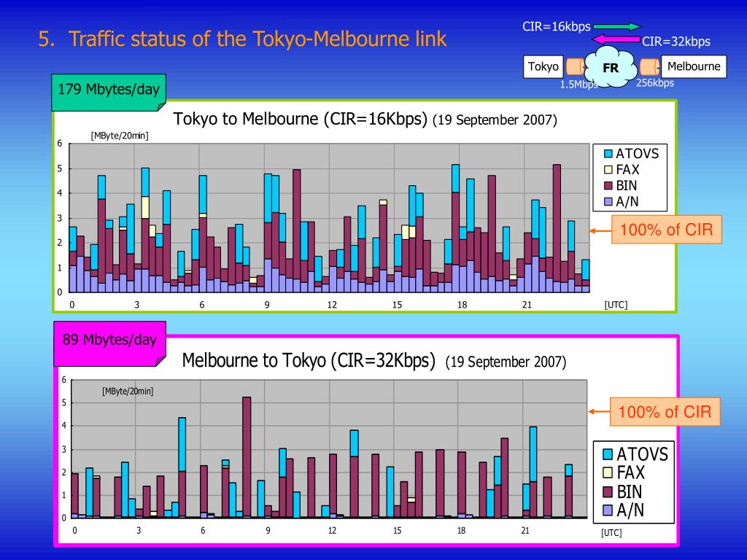Click the 100% of CIR callout on the top chart
The width and height of the screenshot is (747, 560).
(666, 230)
